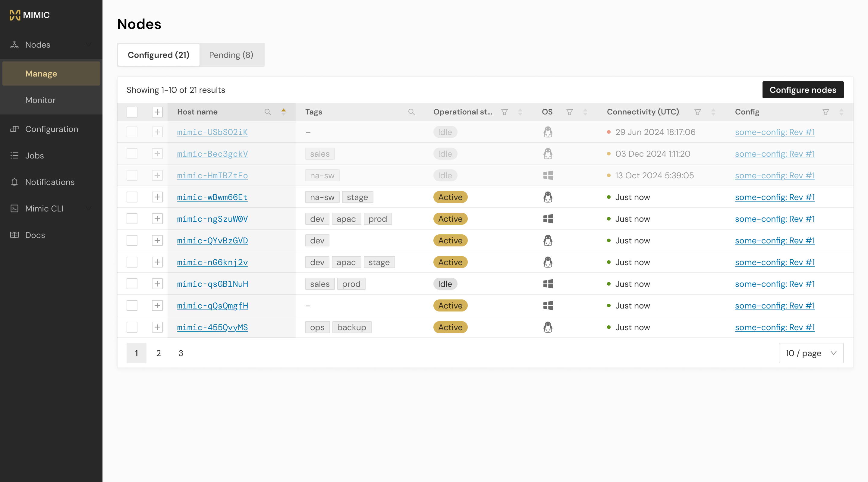Expand row details for mimic-qQsQmgfH
868x482 pixels.
(157, 305)
